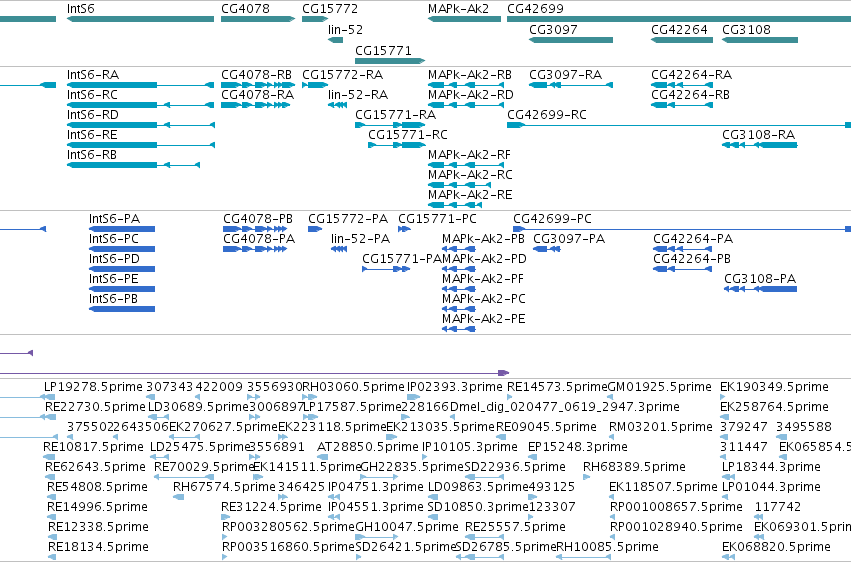This screenshot has width=851, height=562.
Task: Click transcript CG3097-RA
Action: pyautogui.click(x=566, y=75)
